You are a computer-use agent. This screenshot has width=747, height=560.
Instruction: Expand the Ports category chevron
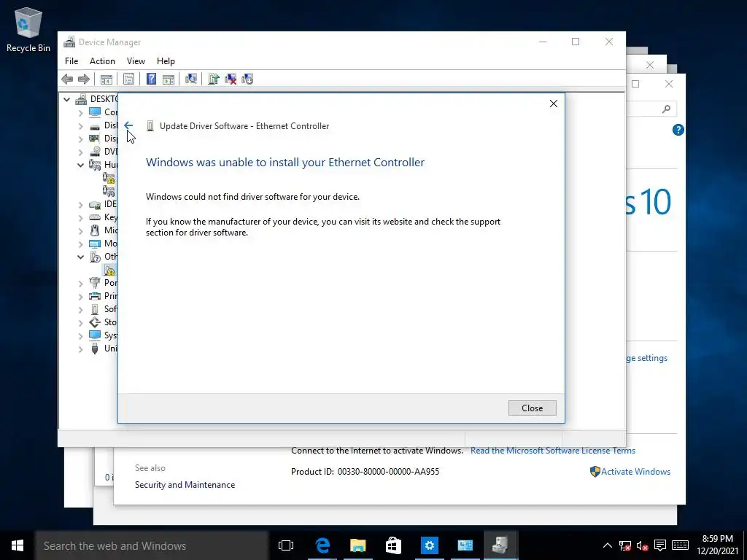[x=80, y=284]
